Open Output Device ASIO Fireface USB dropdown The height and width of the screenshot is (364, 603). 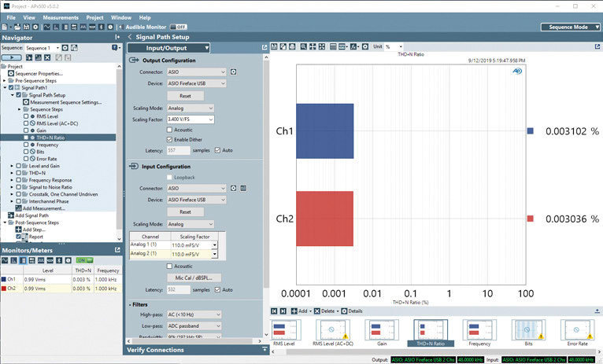click(197, 83)
